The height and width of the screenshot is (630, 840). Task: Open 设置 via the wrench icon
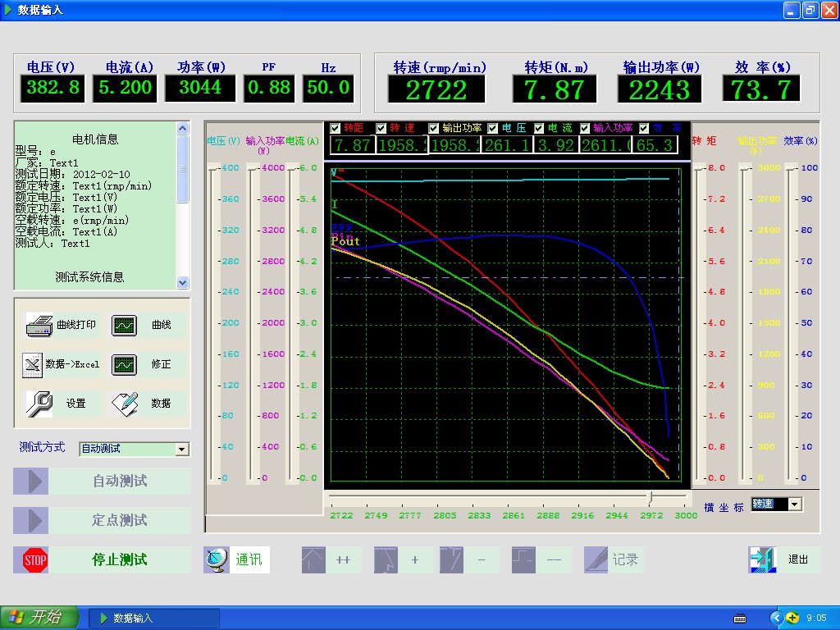[x=39, y=404]
